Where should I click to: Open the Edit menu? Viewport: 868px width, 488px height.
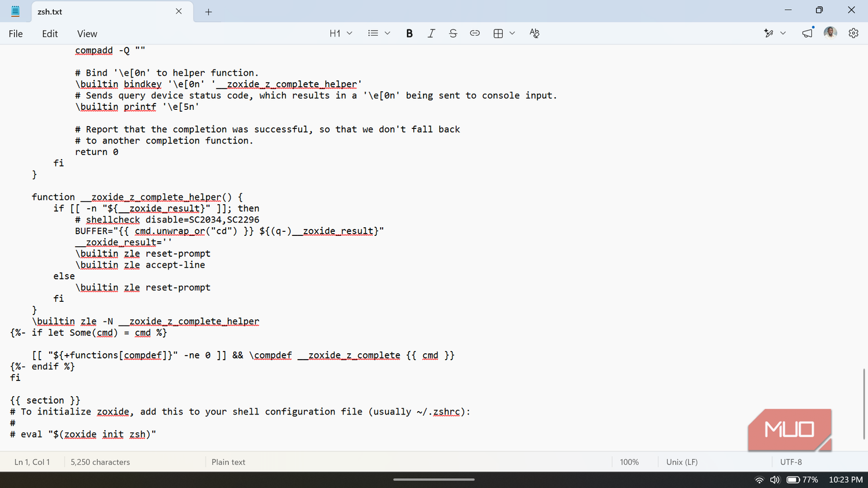pyautogui.click(x=50, y=34)
